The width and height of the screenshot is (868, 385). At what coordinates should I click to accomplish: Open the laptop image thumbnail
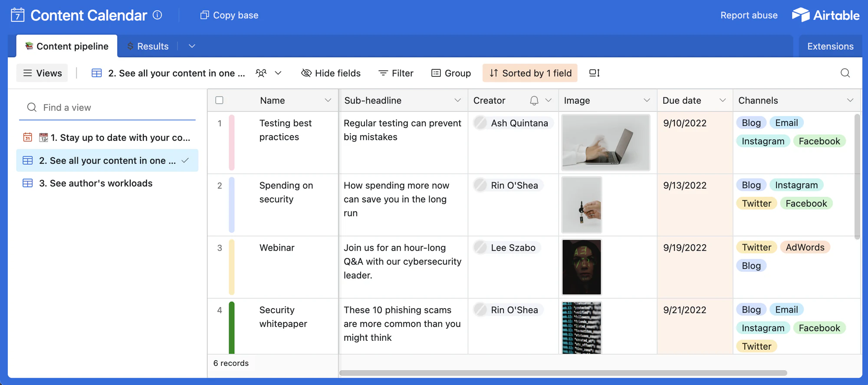click(605, 143)
